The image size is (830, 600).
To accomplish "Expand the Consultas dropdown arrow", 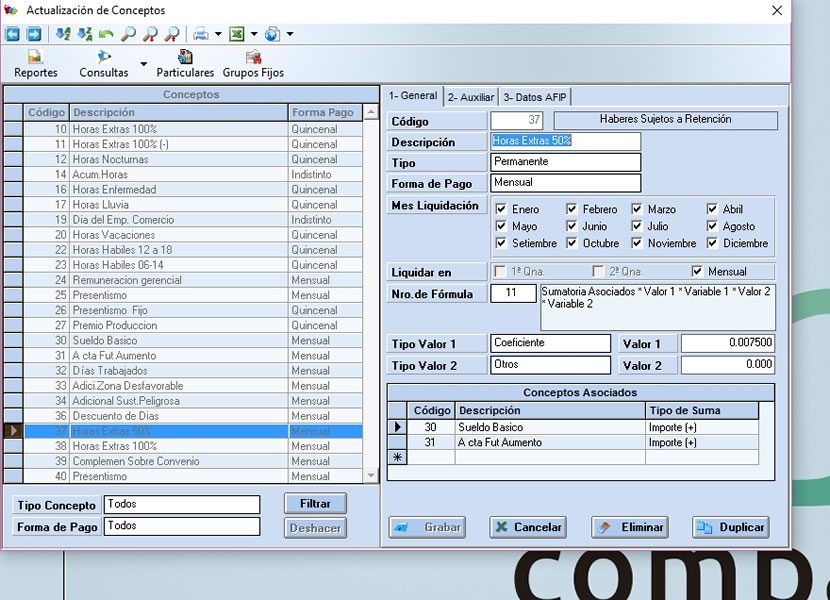I will 143,64.
